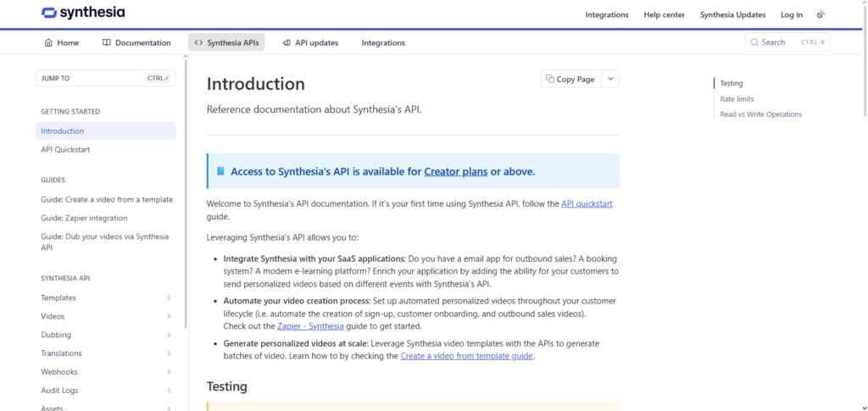Open Audit Logs in the sidebar
Screen dimensions: 868x411
59,390
